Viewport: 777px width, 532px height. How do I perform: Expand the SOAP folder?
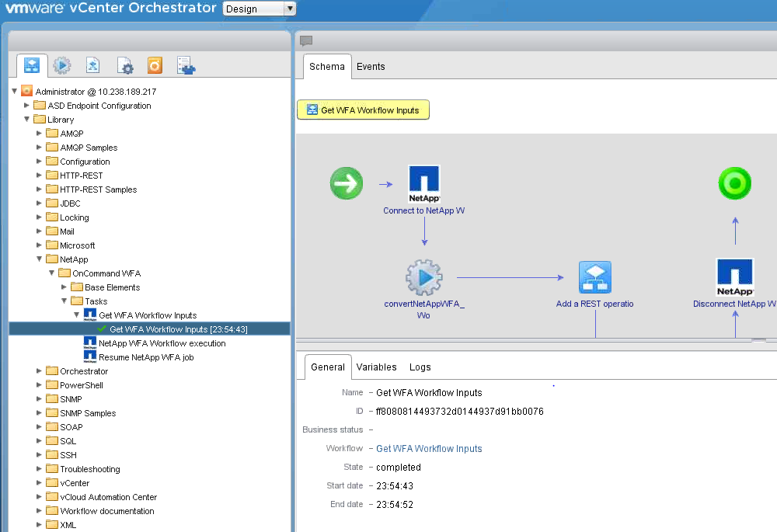coord(39,426)
